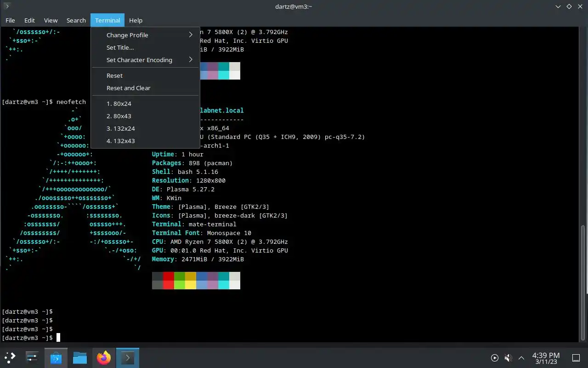Viewport: 588px width, 368px height.
Task: Click the Memory: 2471MiB / 3922MiB line
Action: 198,259
